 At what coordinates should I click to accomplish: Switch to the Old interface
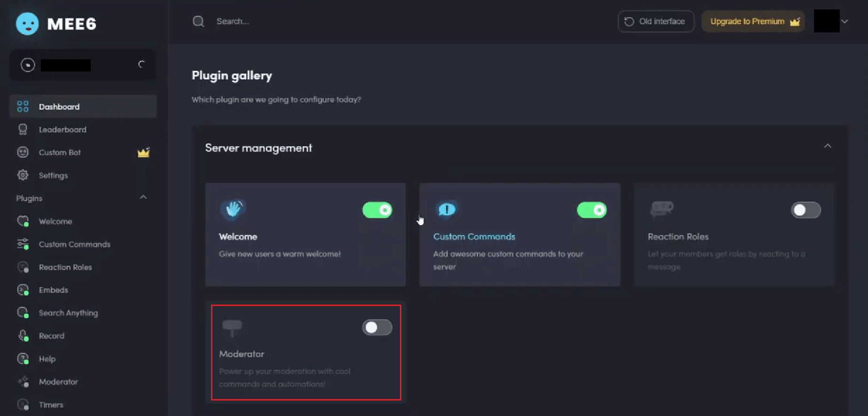pyautogui.click(x=656, y=22)
